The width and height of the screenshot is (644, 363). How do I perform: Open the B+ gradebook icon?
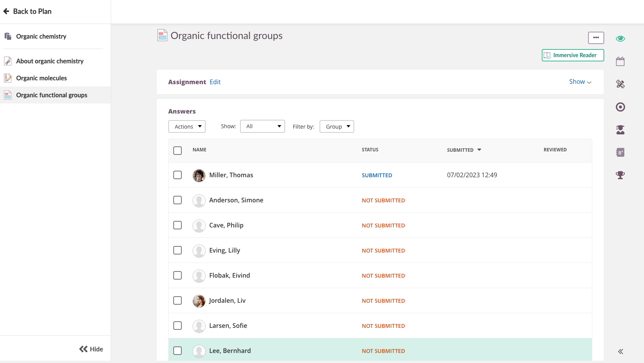click(x=620, y=153)
